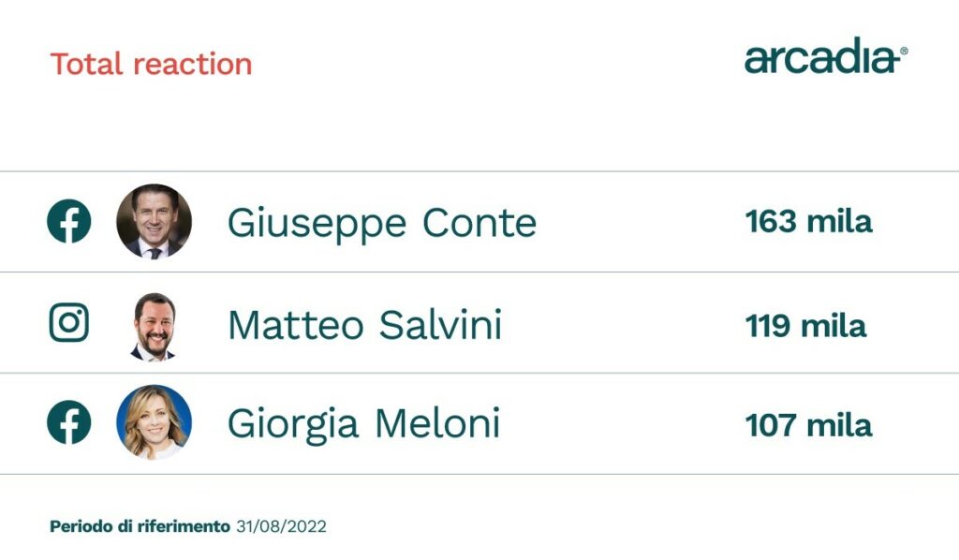959x560 pixels.
Task: Click the Periodo di riferimento label
Action: tap(139, 526)
